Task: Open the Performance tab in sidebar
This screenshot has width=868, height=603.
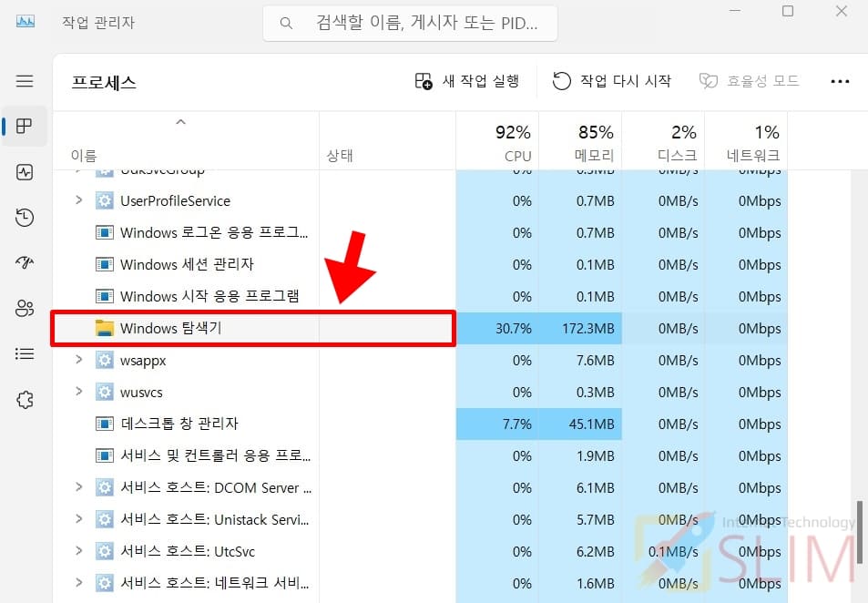Action: pos(25,172)
